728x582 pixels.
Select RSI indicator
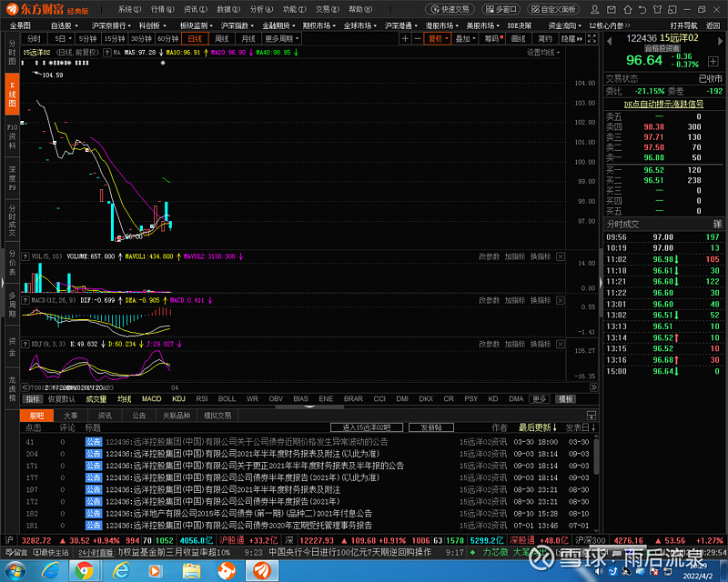click(x=201, y=398)
